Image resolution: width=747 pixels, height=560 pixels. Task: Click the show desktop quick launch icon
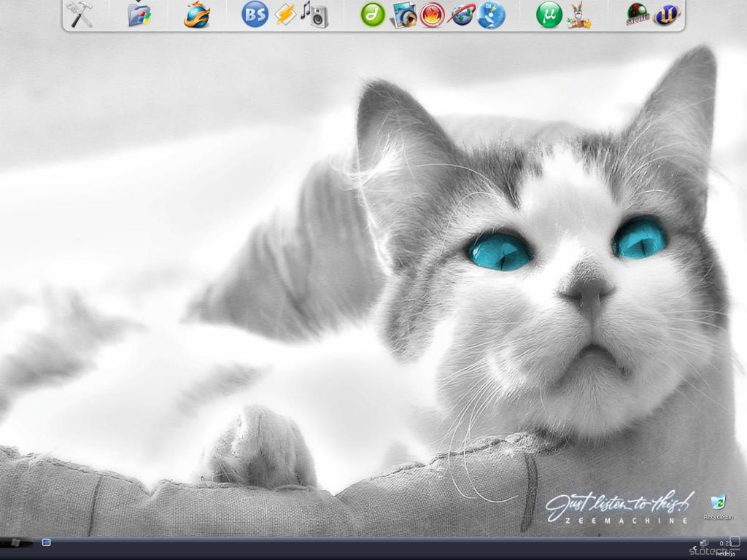[x=46, y=542]
